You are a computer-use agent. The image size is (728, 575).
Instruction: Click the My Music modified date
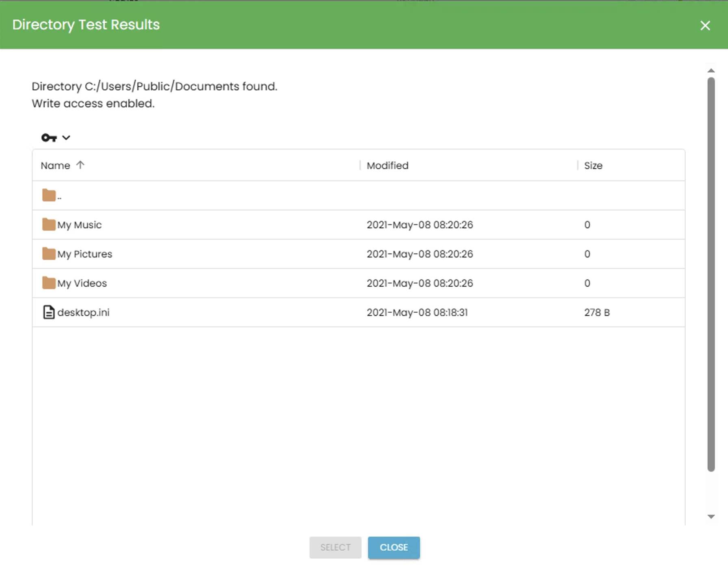point(420,225)
